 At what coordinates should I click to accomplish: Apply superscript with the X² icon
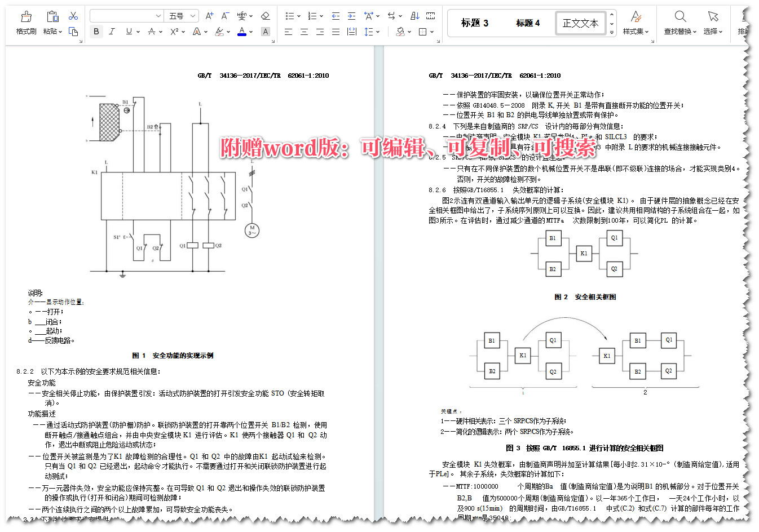(174, 32)
